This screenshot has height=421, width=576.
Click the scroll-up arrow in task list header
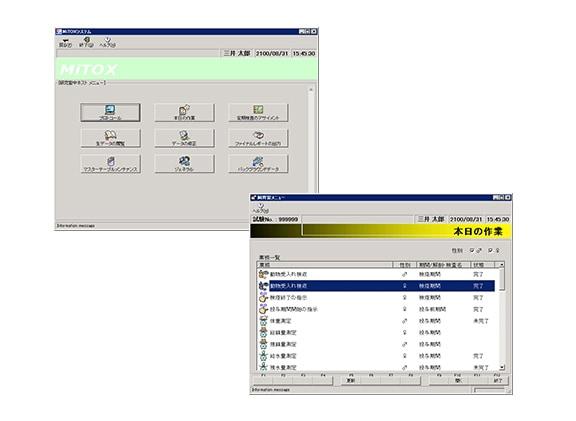click(x=501, y=265)
